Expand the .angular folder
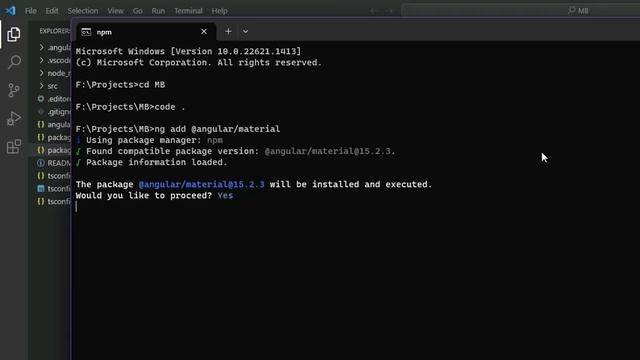The height and width of the screenshot is (360, 640). tap(55, 48)
